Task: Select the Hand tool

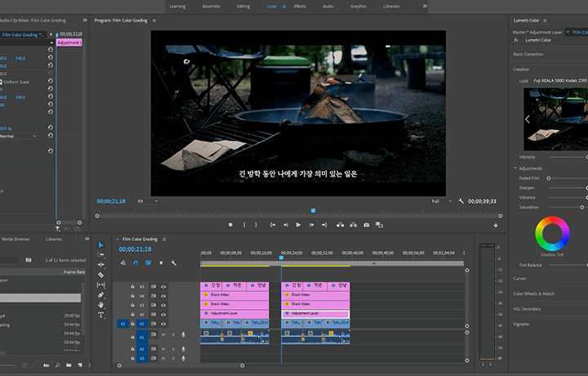Action: pos(101,305)
